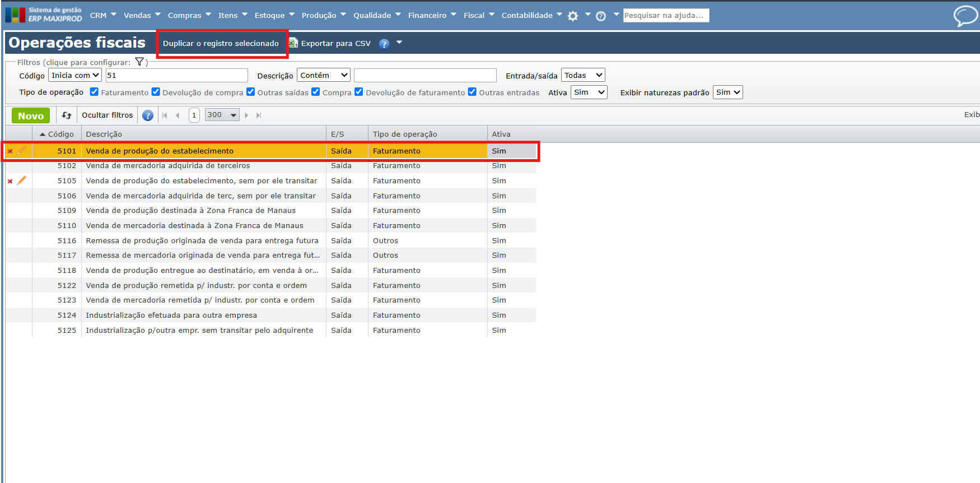The height and width of the screenshot is (483, 980).
Task: Expand the arrow next to the settings gear
Action: tap(587, 15)
